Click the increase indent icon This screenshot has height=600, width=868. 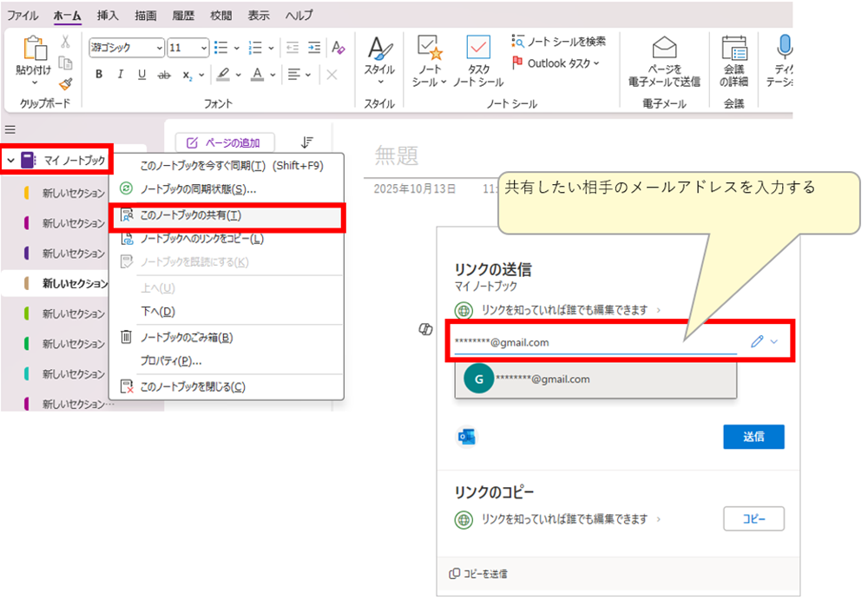[x=313, y=47]
